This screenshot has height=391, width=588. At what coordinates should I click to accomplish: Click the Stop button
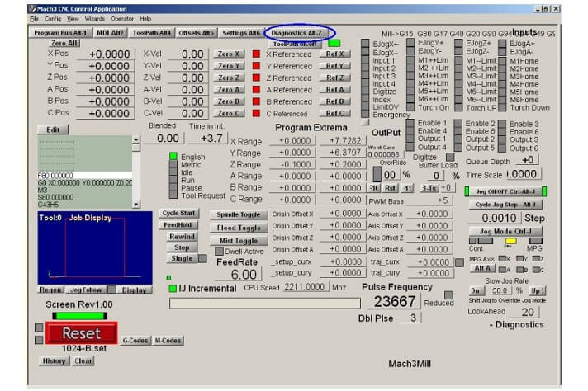click(182, 247)
